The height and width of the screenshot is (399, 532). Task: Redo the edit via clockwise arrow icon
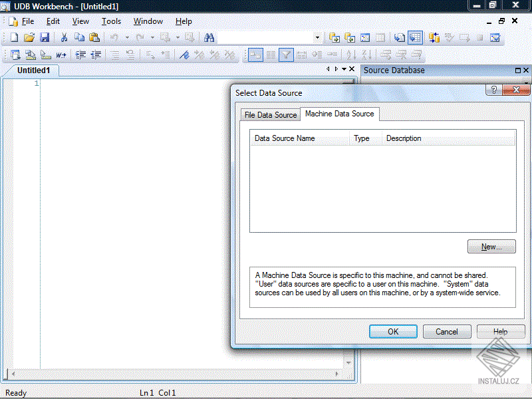pyautogui.click(x=140, y=37)
